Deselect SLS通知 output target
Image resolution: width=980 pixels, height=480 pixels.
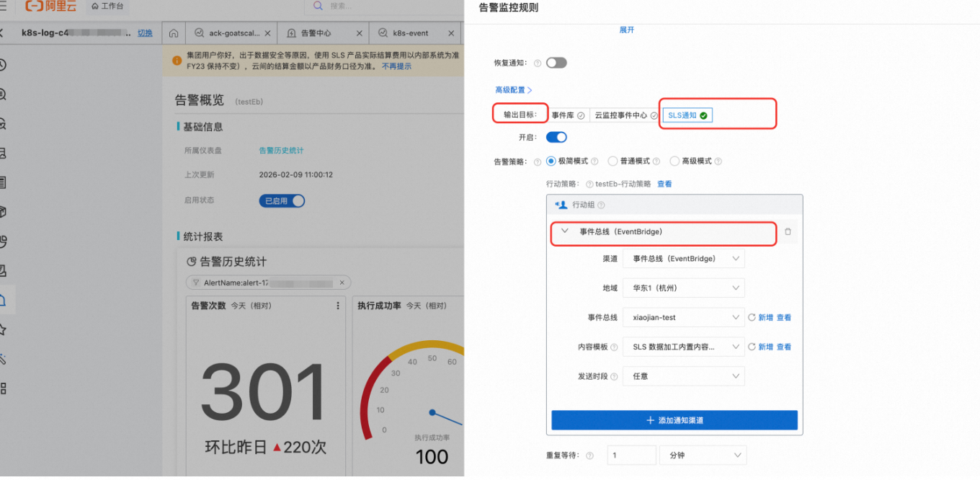pyautogui.click(x=687, y=115)
